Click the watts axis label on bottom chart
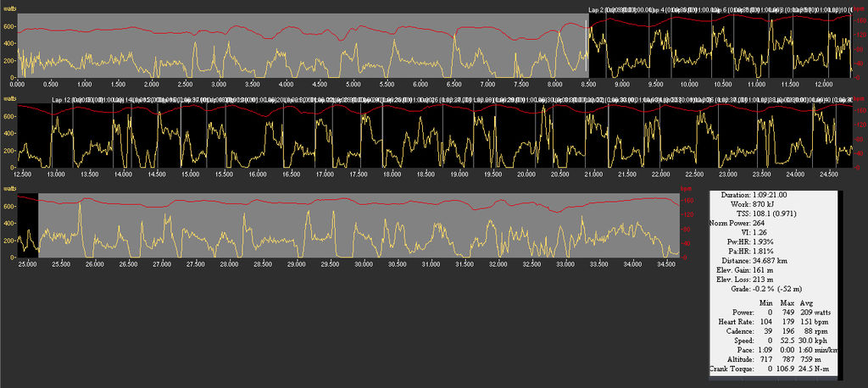868x388 pixels. tap(11, 187)
